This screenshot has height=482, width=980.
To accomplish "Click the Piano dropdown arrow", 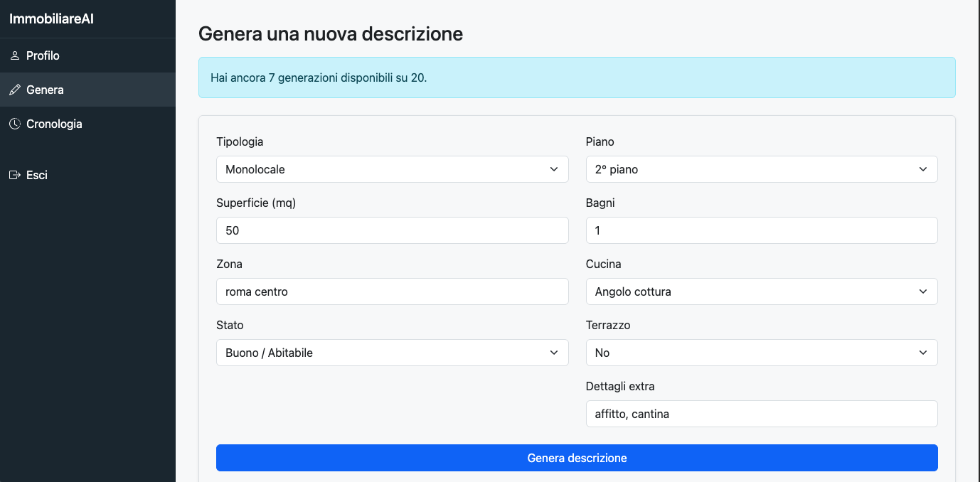I will tap(923, 169).
